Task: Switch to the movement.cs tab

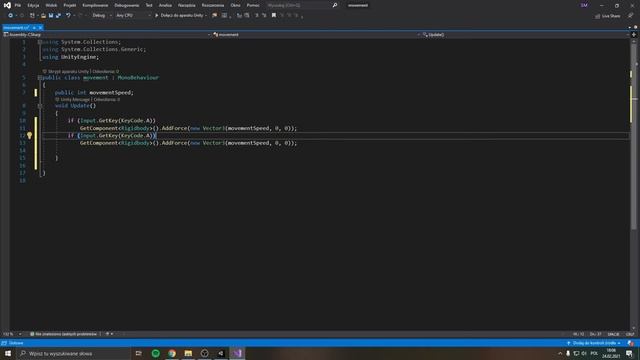Action: tap(16, 28)
